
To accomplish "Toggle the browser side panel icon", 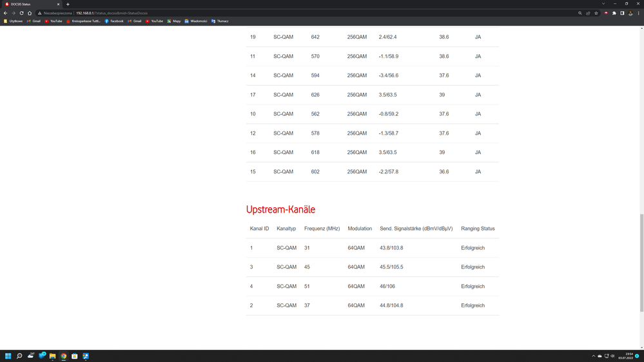I will point(622,13).
